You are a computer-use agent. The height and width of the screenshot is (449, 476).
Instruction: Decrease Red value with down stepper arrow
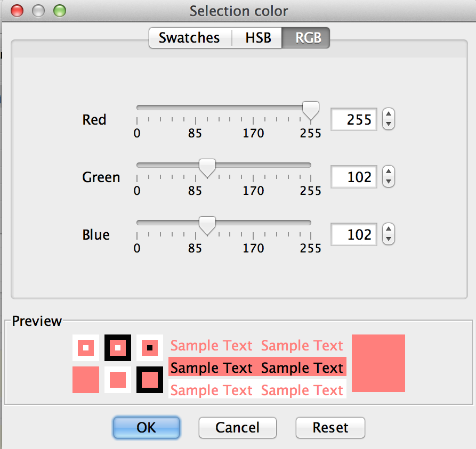[389, 125]
